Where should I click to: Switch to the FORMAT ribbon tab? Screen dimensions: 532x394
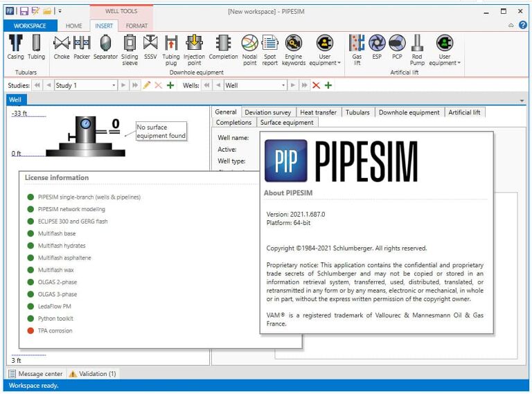[136, 26]
